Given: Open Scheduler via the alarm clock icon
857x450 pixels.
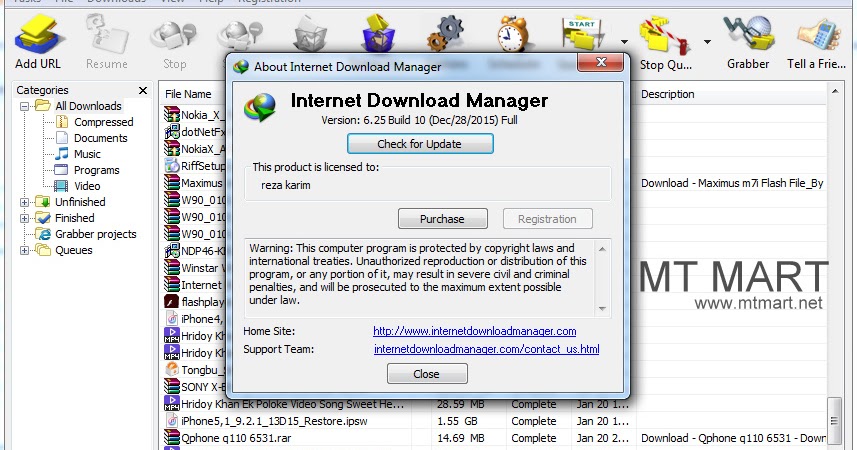Looking at the screenshot, I should (x=513, y=33).
